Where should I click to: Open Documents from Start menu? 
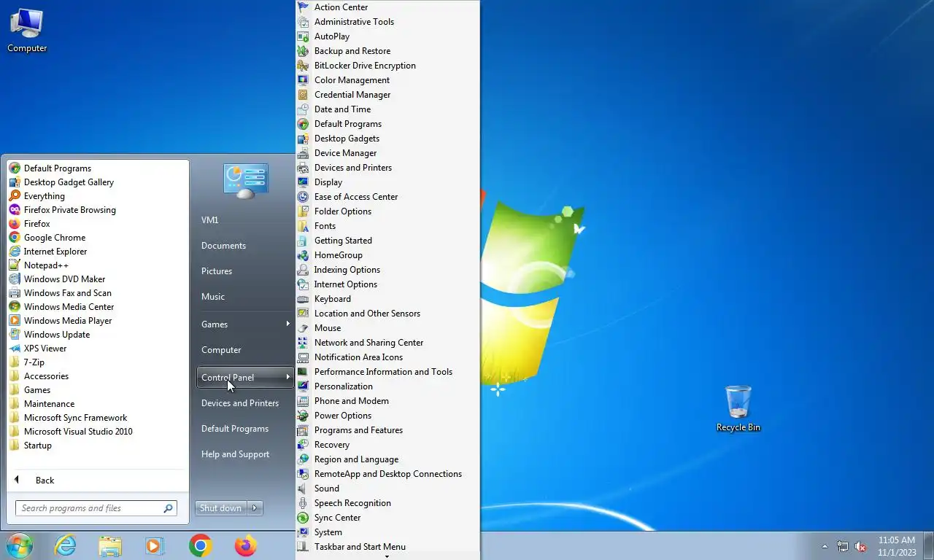click(244, 246)
